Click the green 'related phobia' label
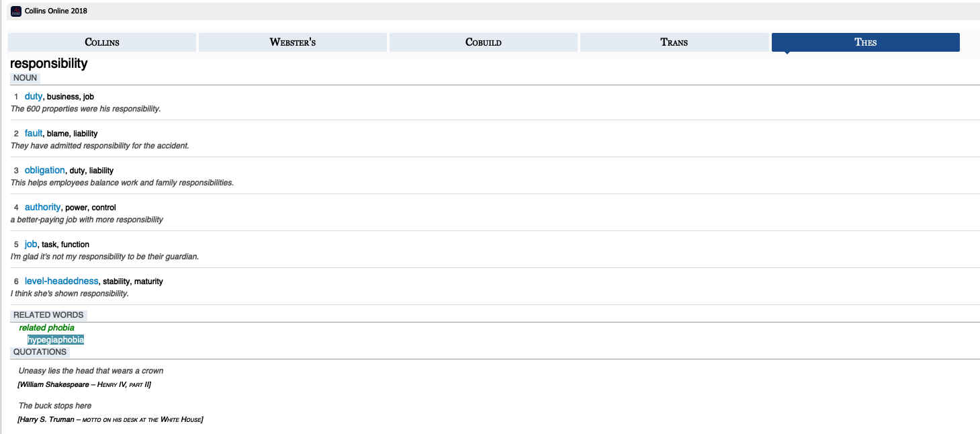The width and height of the screenshot is (980, 434). pos(46,328)
